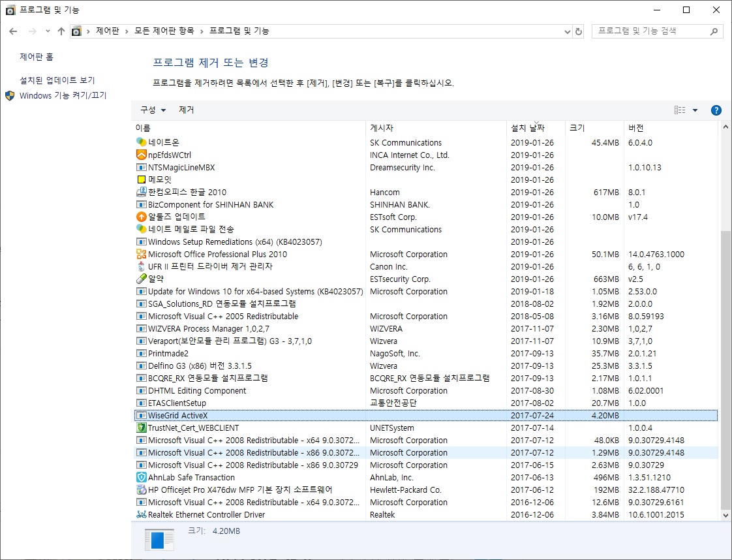This screenshot has height=560, width=732.
Task: Select SGA_Solutions_RD 연동모듈 설치프로그램
Action: (x=426, y=303)
